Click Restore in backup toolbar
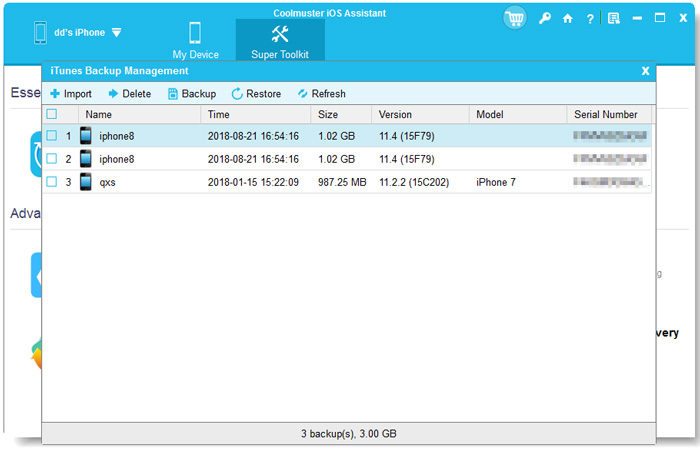Image resolution: width=700 pixels, height=450 pixels. click(256, 94)
